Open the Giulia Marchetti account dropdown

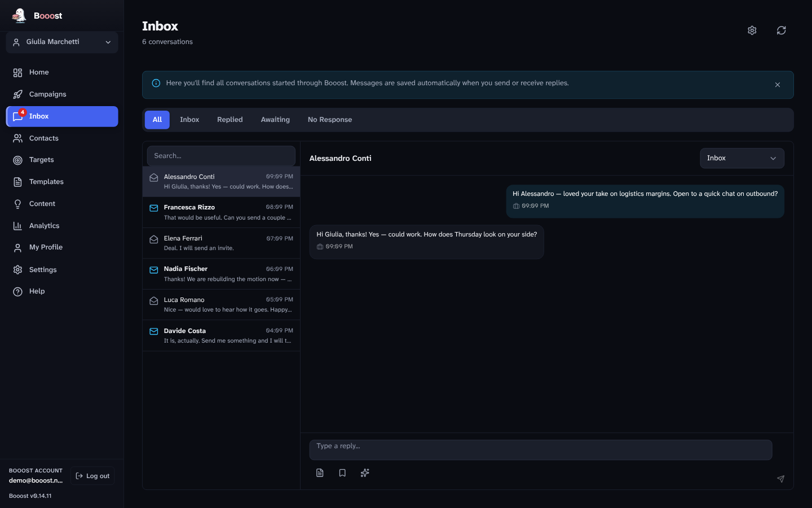62,42
